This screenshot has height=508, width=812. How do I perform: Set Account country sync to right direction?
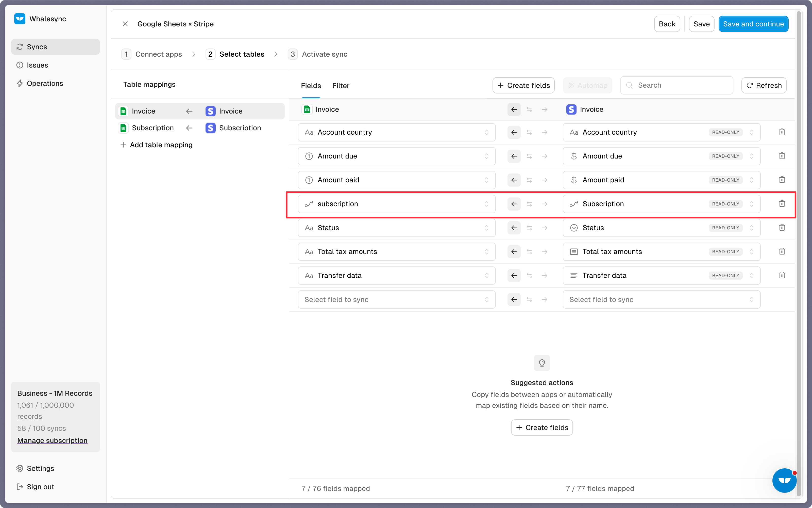544,132
